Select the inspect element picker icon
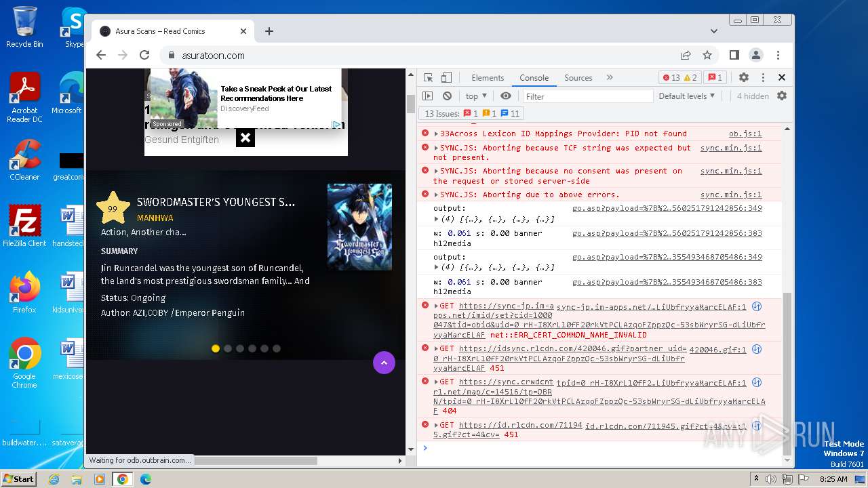The image size is (868, 488). [x=428, y=77]
